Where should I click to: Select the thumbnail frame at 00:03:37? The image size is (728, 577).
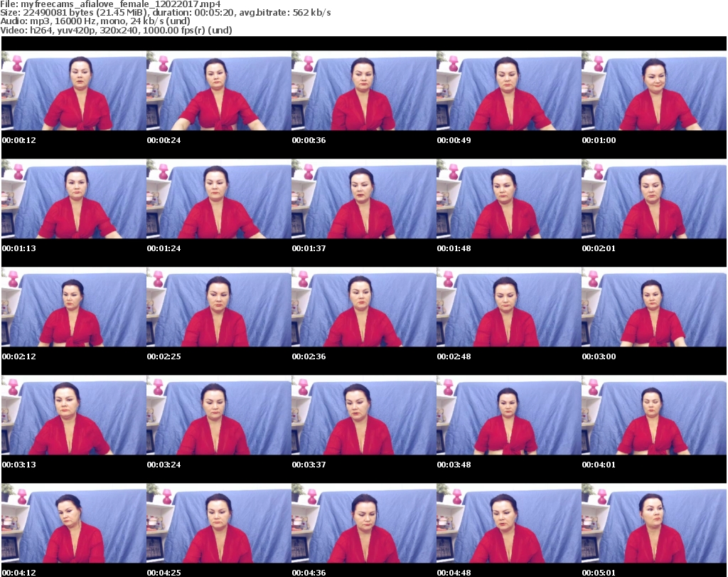tap(364, 415)
